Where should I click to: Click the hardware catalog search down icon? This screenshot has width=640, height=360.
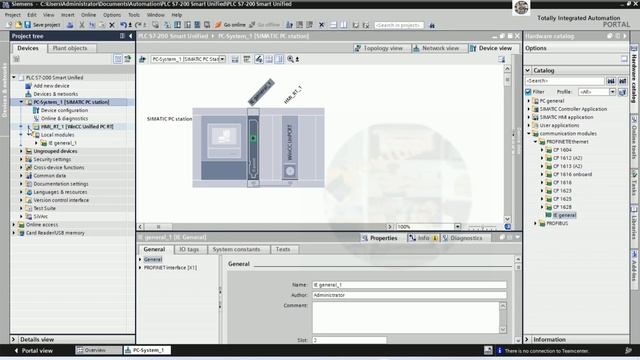pyautogui.click(x=611, y=81)
